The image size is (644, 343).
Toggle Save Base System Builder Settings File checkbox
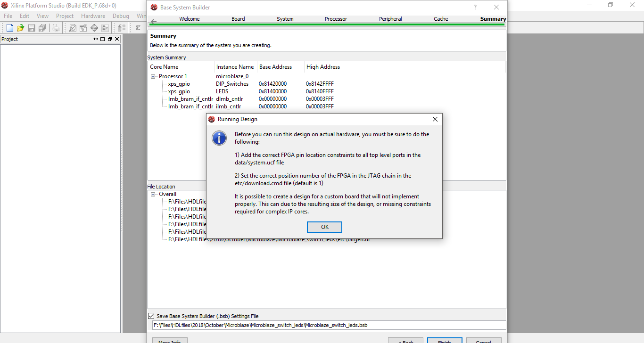pyautogui.click(x=151, y=316)
